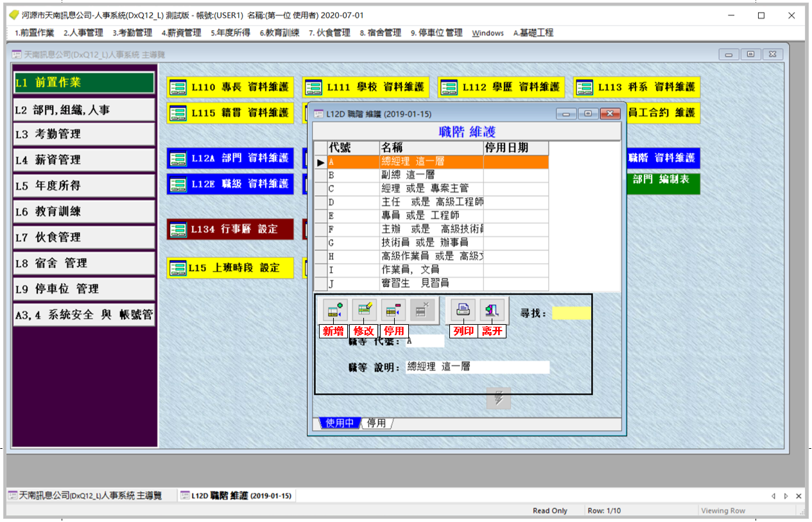Open L113 科系 資料維護 module
Screen dimensions: 812x522
click(636, 87)
